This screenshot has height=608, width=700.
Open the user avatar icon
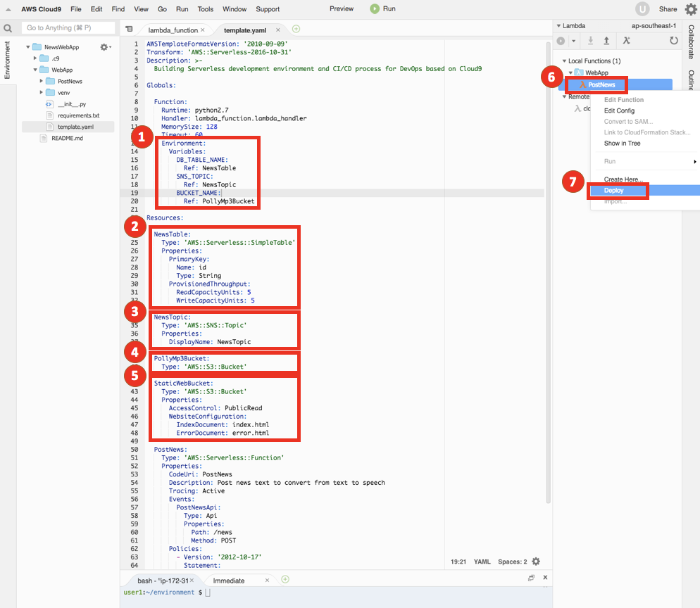[642, 9]
